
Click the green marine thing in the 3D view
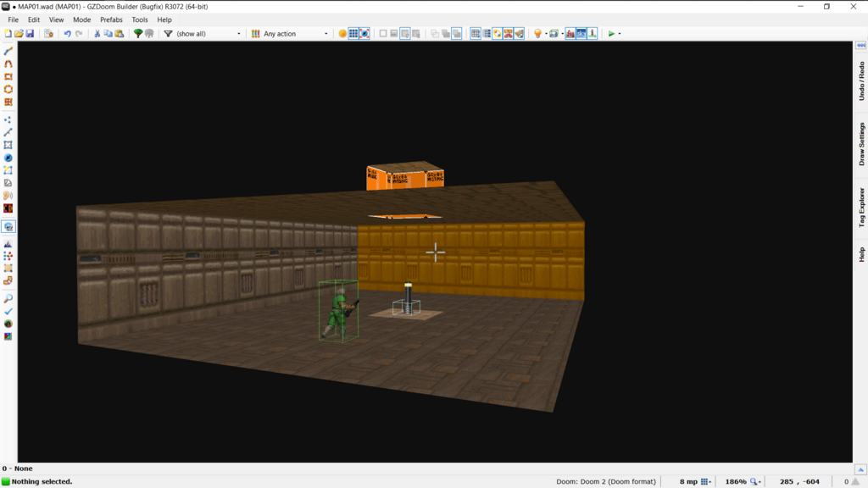[x=339, y=312]
